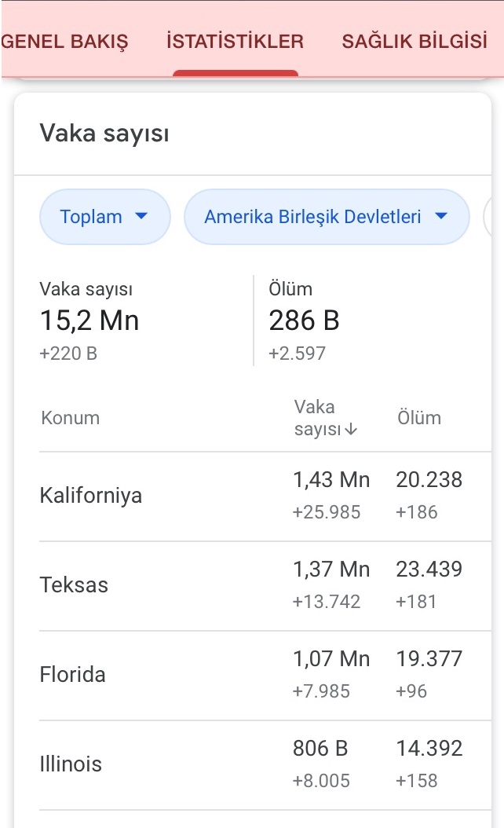Select the Illinois row
The width and height of the screenshot is (504, 828).
click(265, 764)
